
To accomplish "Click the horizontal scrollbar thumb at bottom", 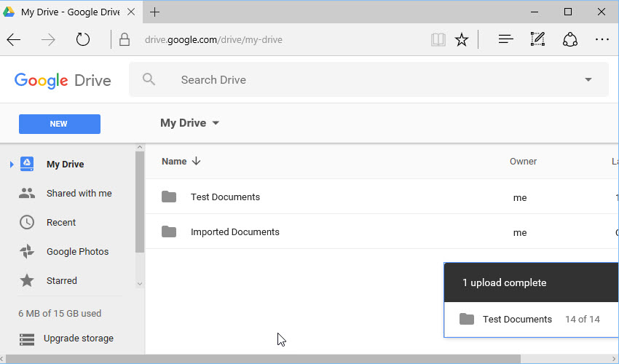I will coord(263,359).
